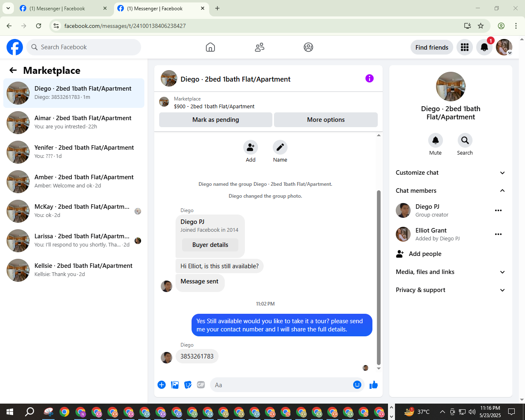This screenshot has height=420, width=525.
Task: Open the Menu grid icon
Action: click(x=465, y=47)
